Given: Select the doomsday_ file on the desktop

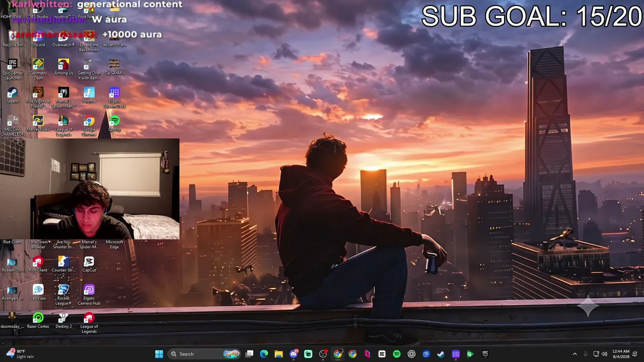Looking at the screenshot, I should click(13, 321).
